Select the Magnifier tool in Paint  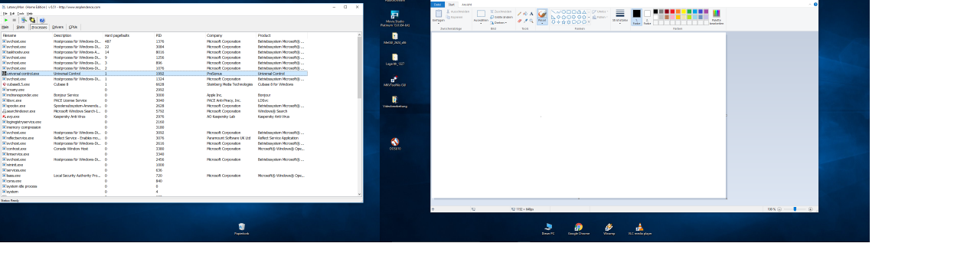pos(531,21)
